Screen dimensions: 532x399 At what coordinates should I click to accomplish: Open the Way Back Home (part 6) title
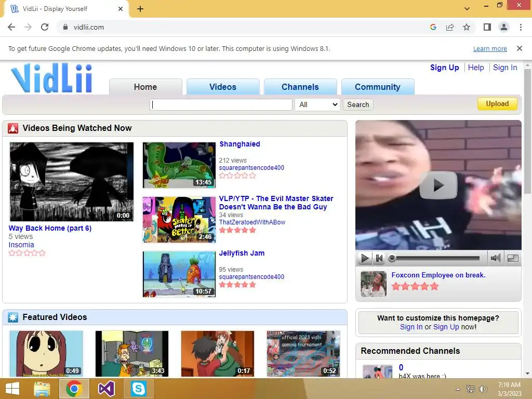point(50,228)
